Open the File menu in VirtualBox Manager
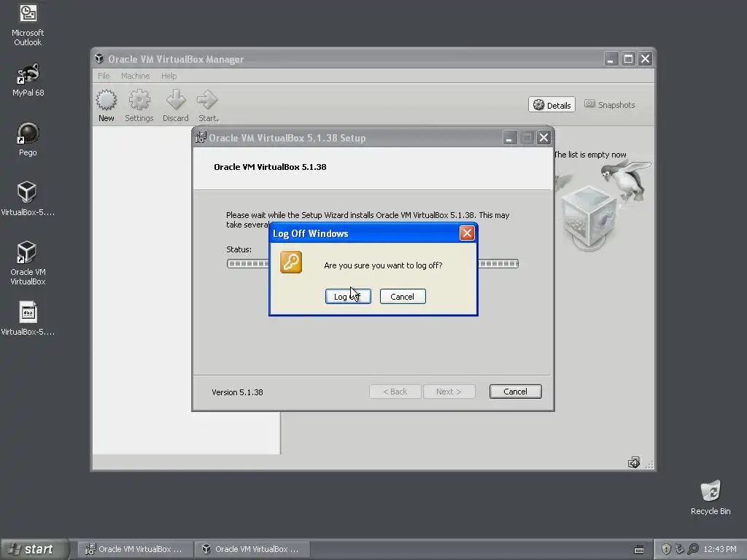Image resolution: width=747 pixels, height=560 pixels. click(x=104, y=76)
